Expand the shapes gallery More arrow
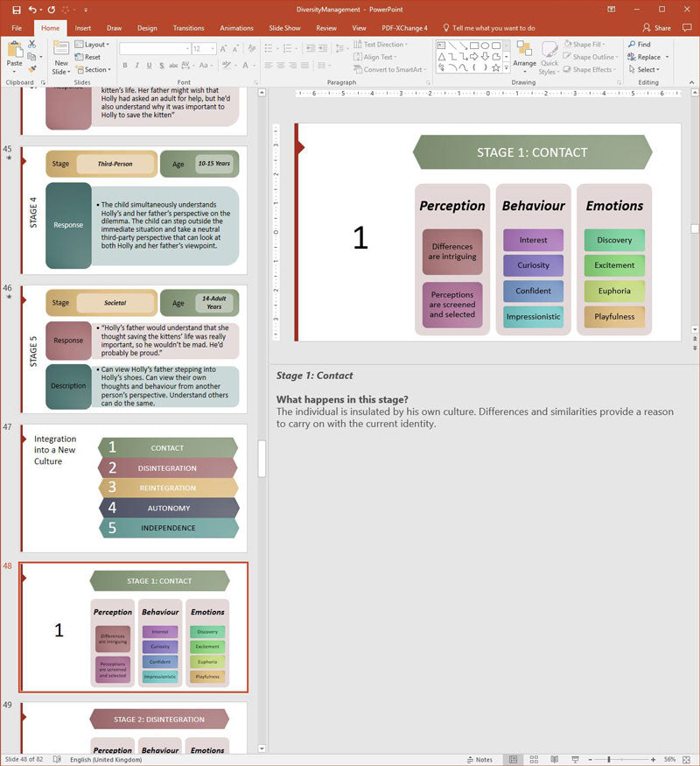The height and width of the screenshot is (766, 700). [x=507, y=68]
